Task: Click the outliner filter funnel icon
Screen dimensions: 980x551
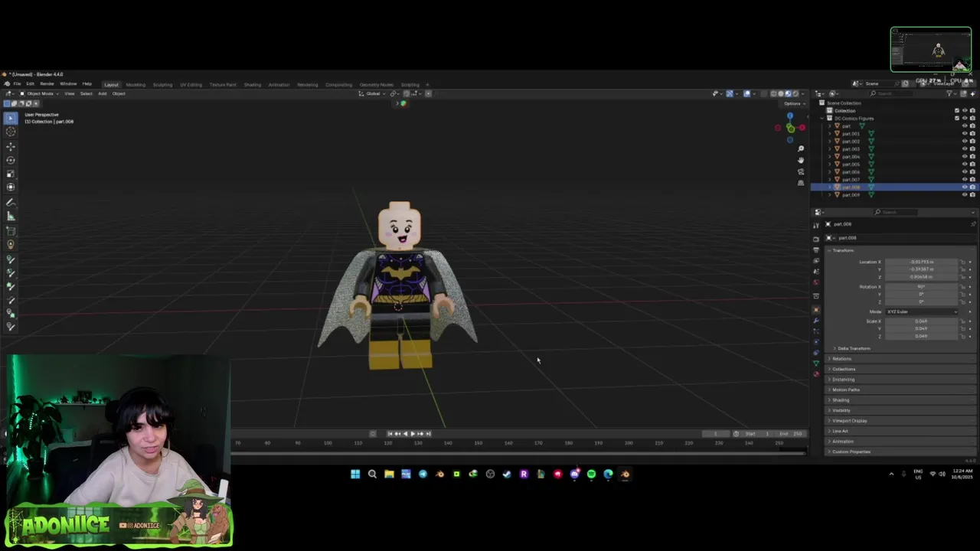Action: click(x=950, y=93)
